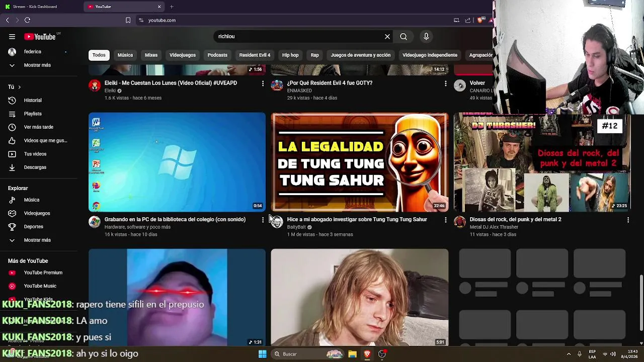644x362 pixels.
Task: Open ENMASKED channel name
Action: (299, 90)
